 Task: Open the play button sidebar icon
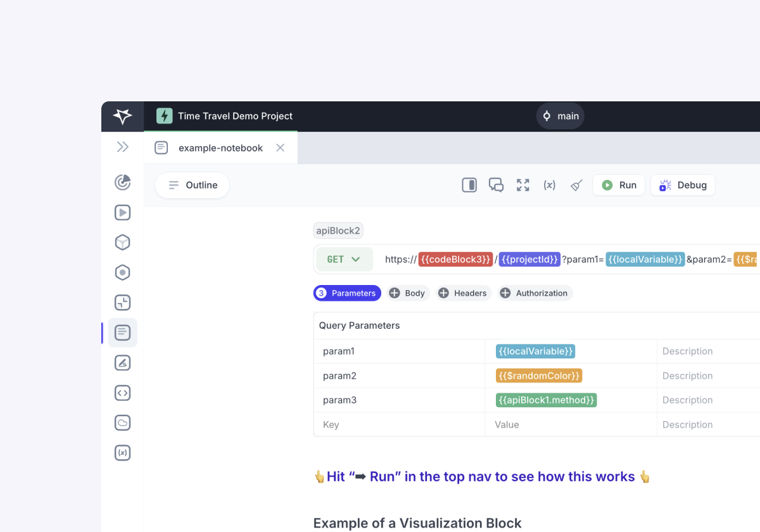[122, 213]
